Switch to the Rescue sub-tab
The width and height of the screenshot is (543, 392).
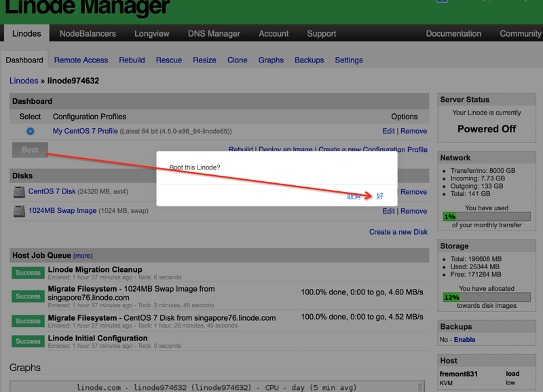(168, 60)
